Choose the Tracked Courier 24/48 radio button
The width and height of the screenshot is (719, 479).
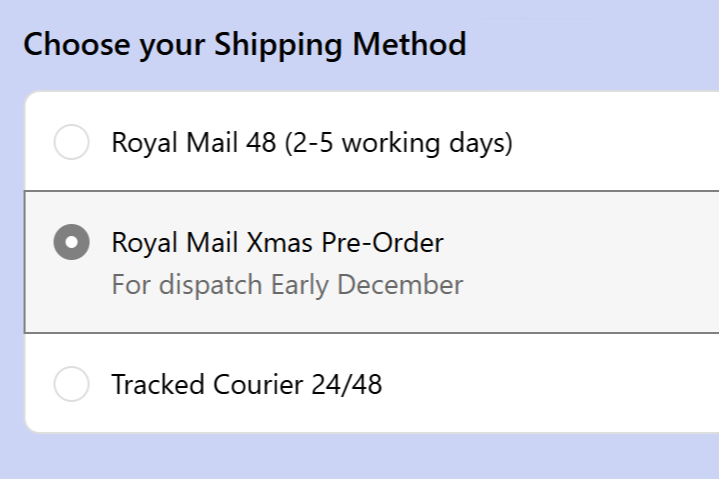pyautogui.click(x=71, y=384)
